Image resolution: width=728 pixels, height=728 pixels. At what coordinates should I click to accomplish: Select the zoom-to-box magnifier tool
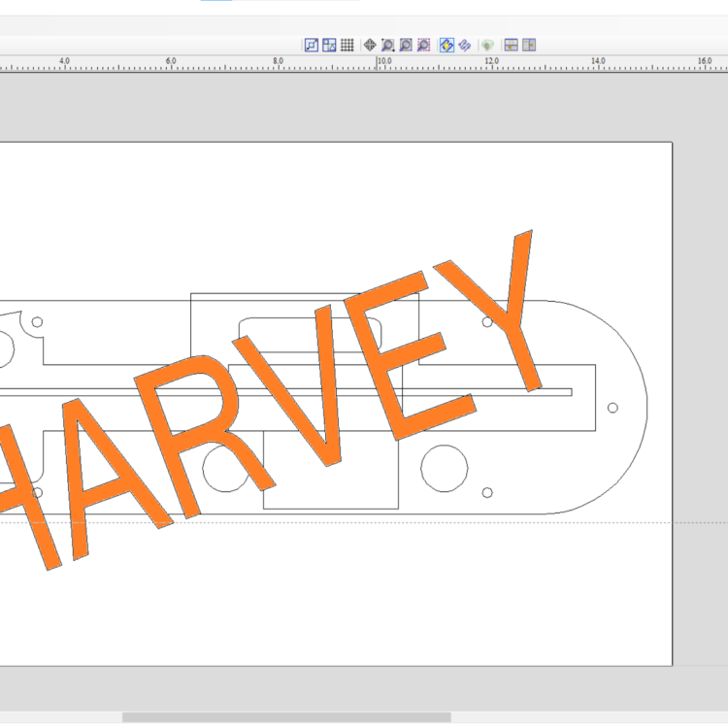click(387, 45)
